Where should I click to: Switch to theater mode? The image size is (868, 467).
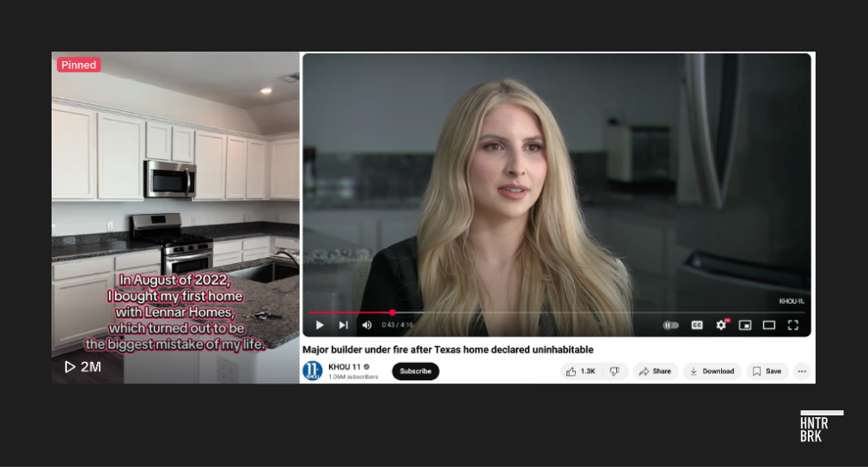[x=769, y=325]
